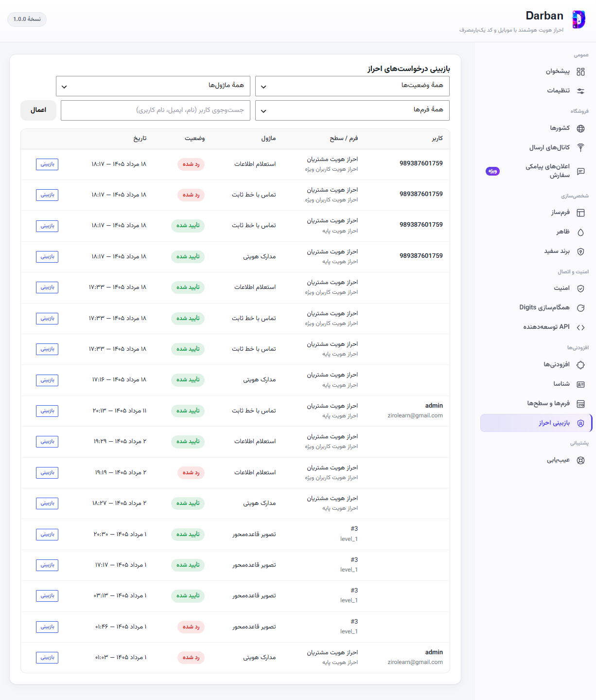Screen dimensions: 596x700
Task: Click the شناسا ID card icon
Action: [580, 384]
